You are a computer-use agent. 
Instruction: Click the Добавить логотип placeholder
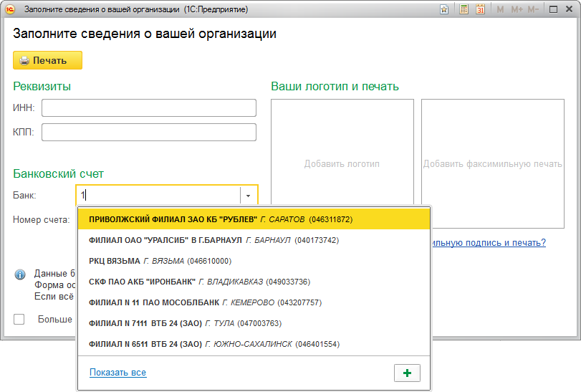point(342,164)
